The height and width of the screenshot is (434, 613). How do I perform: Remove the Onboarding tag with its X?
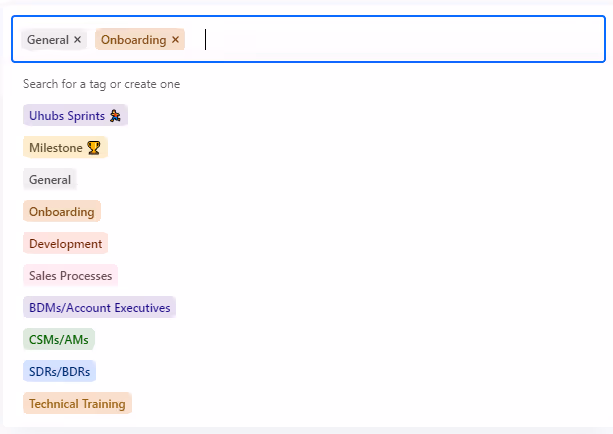pyautogui.click(x=176, y=39)
